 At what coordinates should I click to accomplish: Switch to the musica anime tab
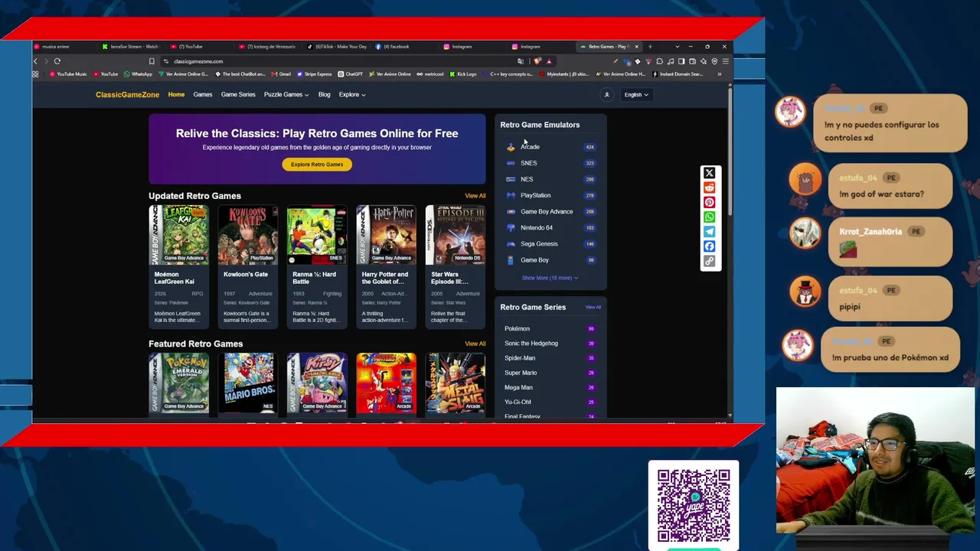(65, 47)
